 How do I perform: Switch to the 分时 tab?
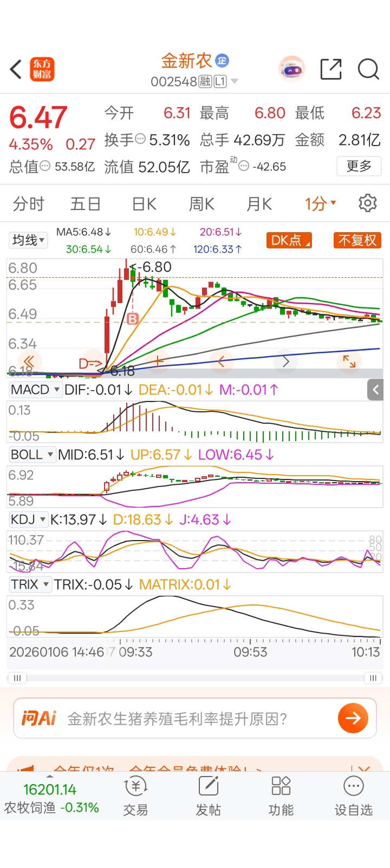coord(28,203)
